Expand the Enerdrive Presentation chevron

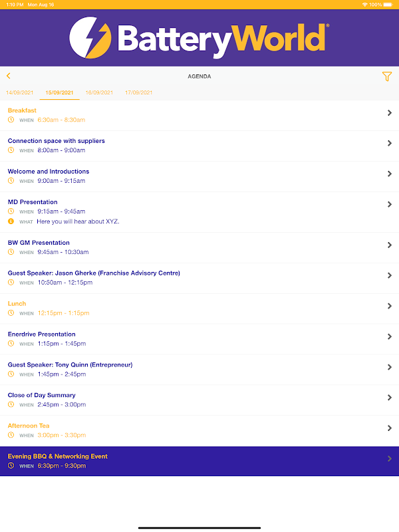(x=390, y=336)
